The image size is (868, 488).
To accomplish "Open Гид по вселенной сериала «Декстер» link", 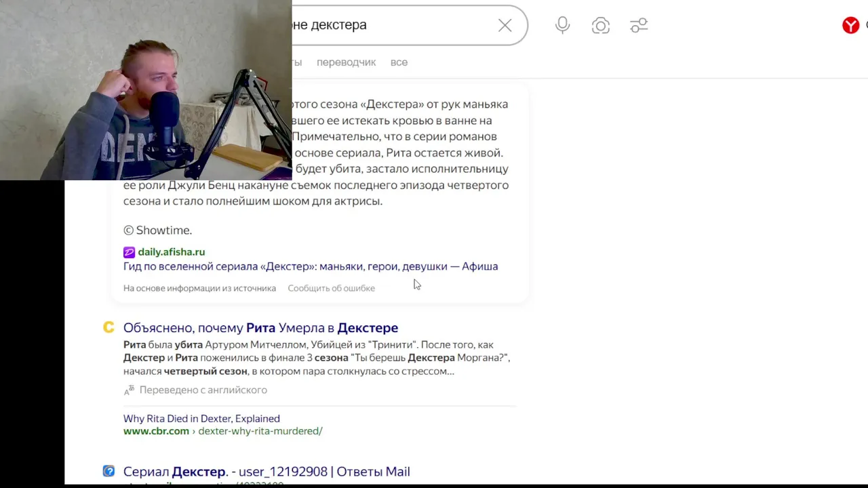I will pyautogui.click(x=311, y=266).
